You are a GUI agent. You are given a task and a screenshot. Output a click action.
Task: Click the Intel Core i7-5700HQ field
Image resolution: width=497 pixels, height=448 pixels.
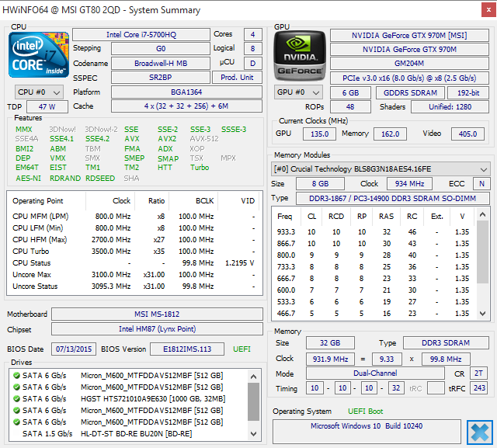click(141, 34)
